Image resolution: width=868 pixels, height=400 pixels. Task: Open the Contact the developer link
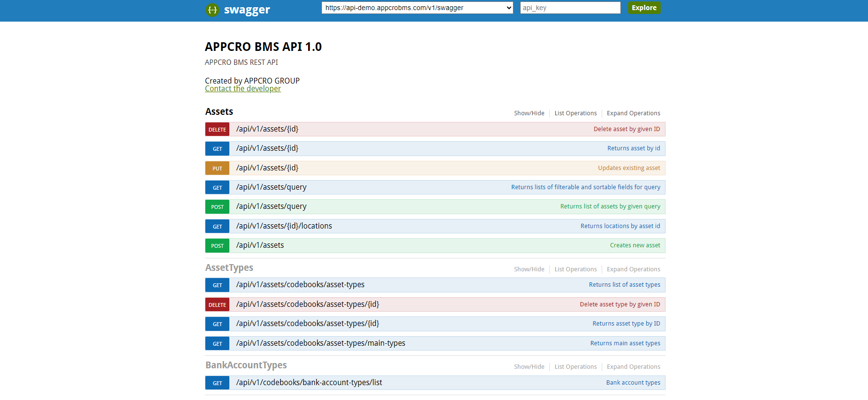(243, 89)
